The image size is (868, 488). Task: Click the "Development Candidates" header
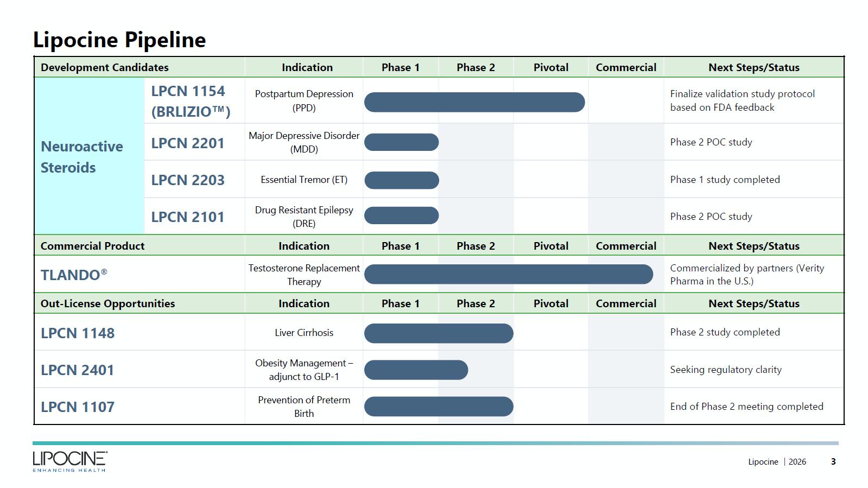[105, 67]
